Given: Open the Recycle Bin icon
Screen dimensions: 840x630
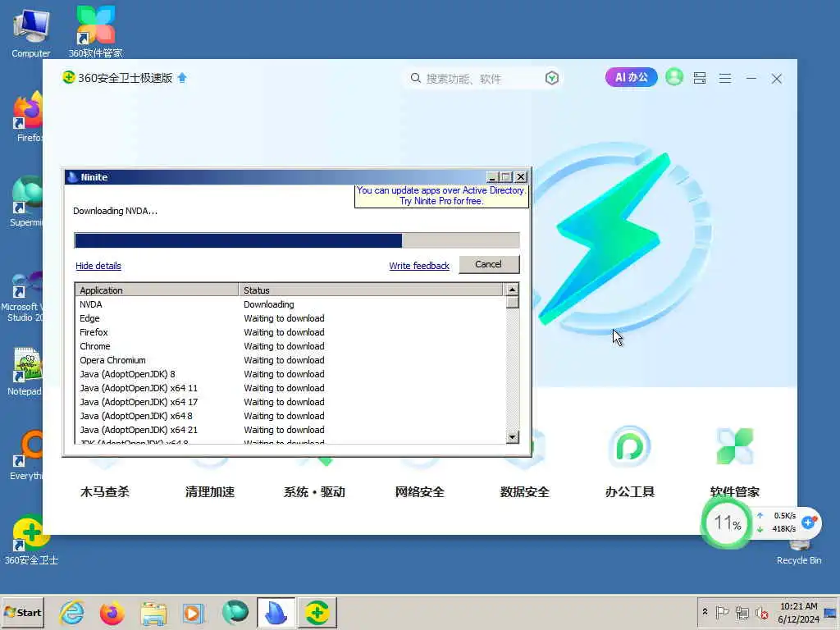Looking at the screenshot, I should coord(799,553).
